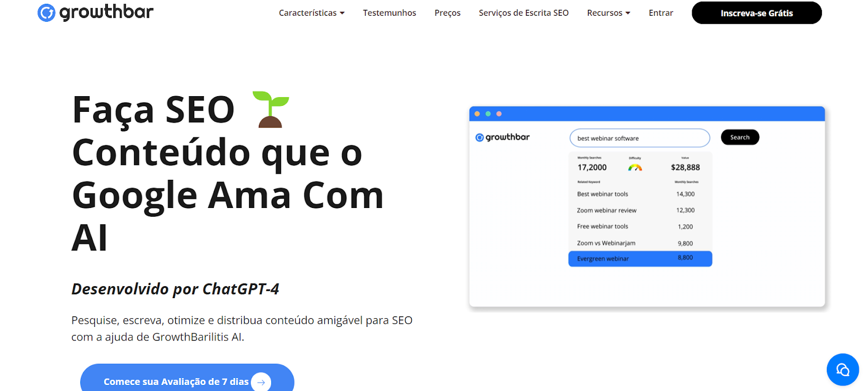This screenshot has width=868, height=391.
Task: Click the growthbar logo icon in header
Action: tap(46, 12)
